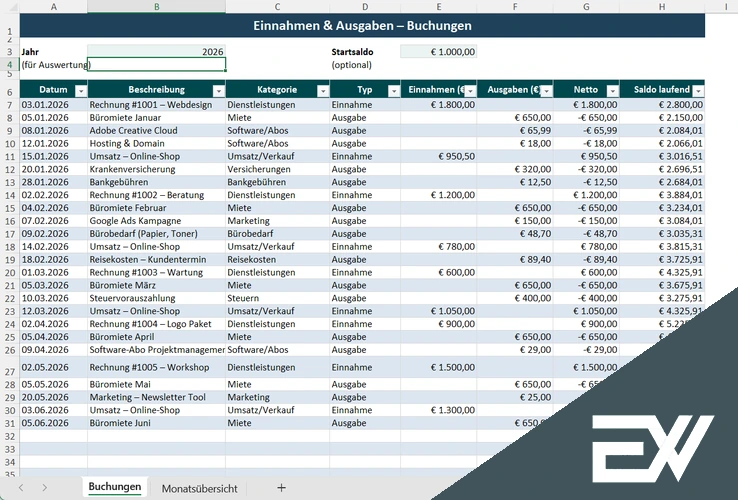The width and height of the screenshot is (738, 500).
Task: Select row 7 via its row number
Action: click(8, 104)
